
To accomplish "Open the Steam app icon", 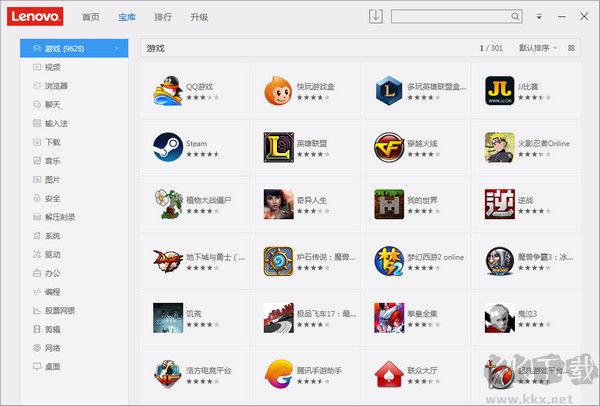I will coord(166,147).
